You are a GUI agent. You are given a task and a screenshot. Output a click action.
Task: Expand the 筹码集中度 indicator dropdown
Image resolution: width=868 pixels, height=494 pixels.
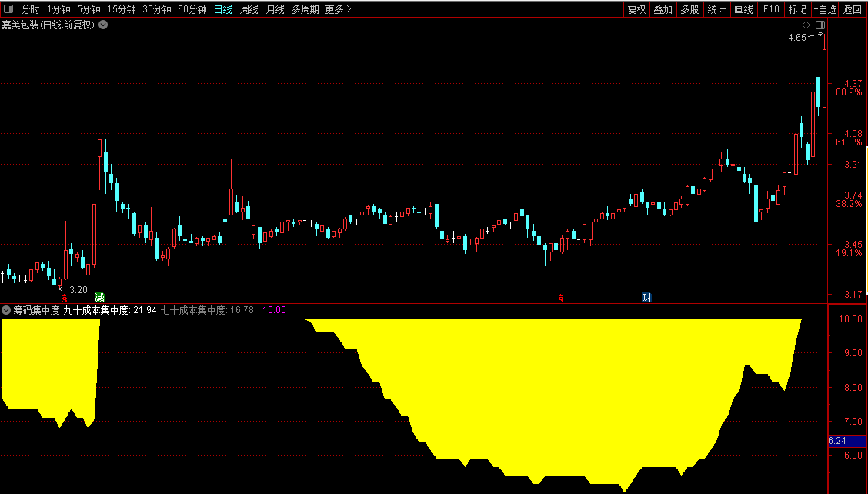(x=6, y=310)
